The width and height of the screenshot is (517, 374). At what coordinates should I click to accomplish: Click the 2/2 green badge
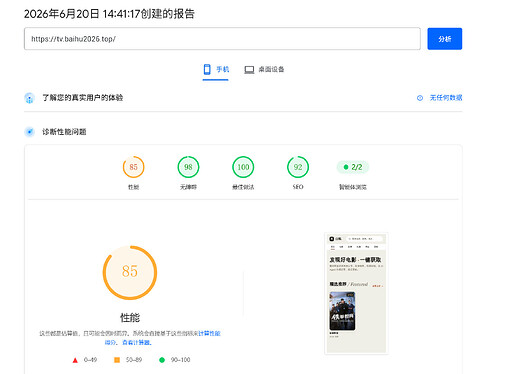353,167
